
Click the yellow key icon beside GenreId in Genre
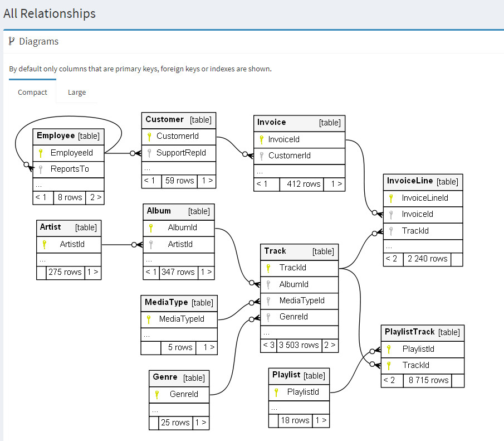(x=157, y=394)
